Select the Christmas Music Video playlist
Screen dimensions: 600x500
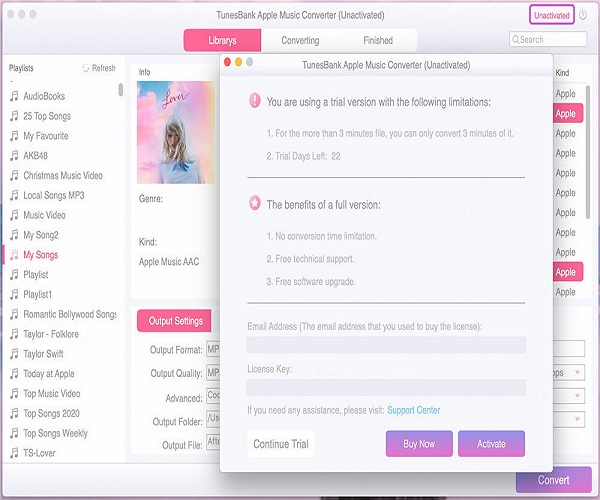63,176
